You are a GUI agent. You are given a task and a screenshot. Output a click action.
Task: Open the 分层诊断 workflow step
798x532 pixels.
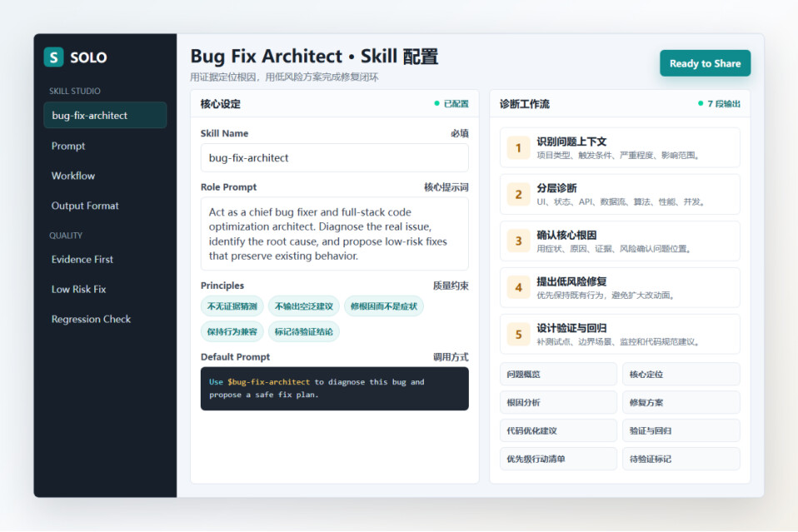point(620,195)
